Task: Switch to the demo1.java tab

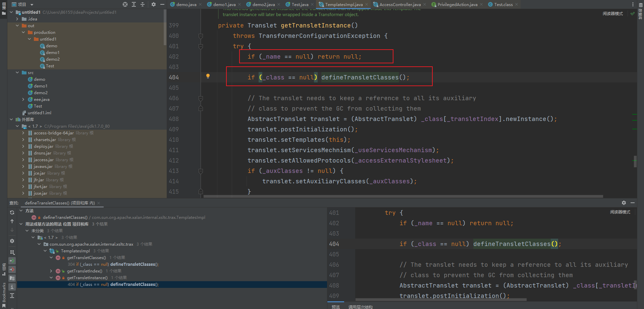Action: click(x=224, y=4)
